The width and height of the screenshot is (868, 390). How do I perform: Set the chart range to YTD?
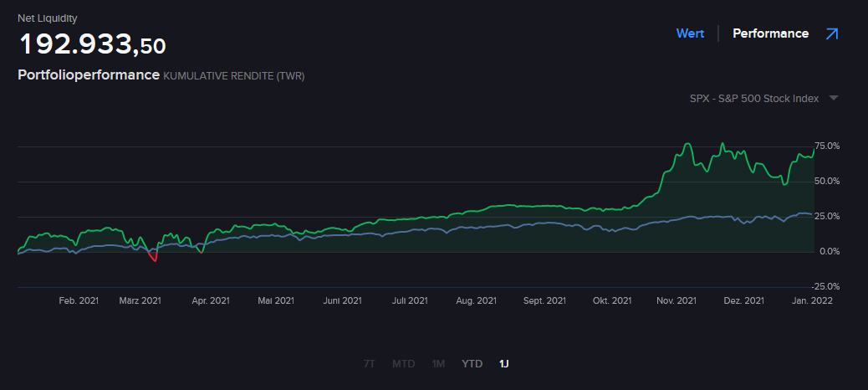pyautogui.click(x=472, y=364)
